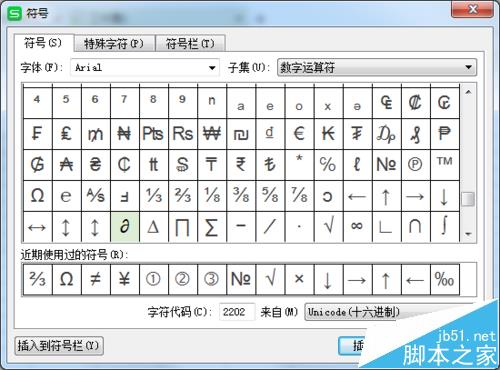
Task: Select the square root √ in the recent symbols row
Action: 270,279
